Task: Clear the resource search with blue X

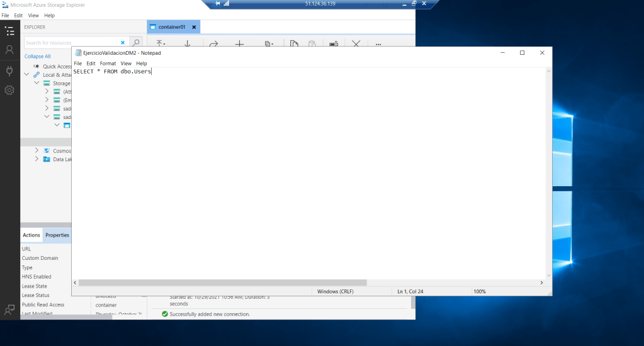Action: (123, 43)
